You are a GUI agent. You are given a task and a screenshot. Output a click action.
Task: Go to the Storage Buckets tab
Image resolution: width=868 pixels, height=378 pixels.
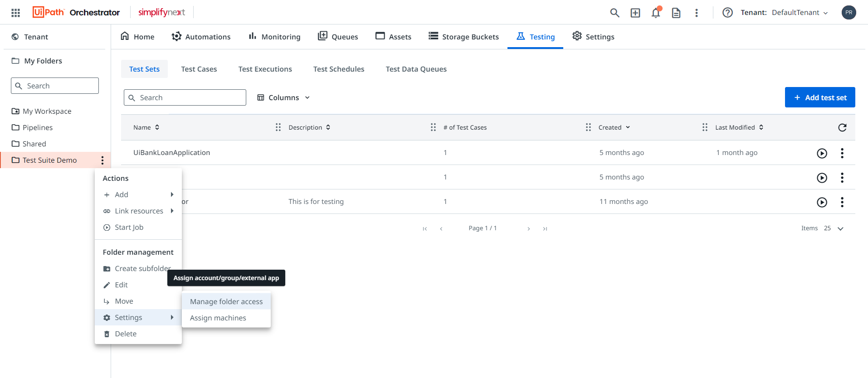(463, 37)
